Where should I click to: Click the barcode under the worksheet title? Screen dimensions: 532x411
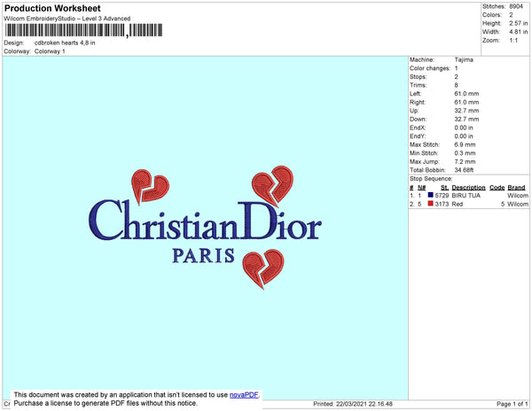(83, 30)
